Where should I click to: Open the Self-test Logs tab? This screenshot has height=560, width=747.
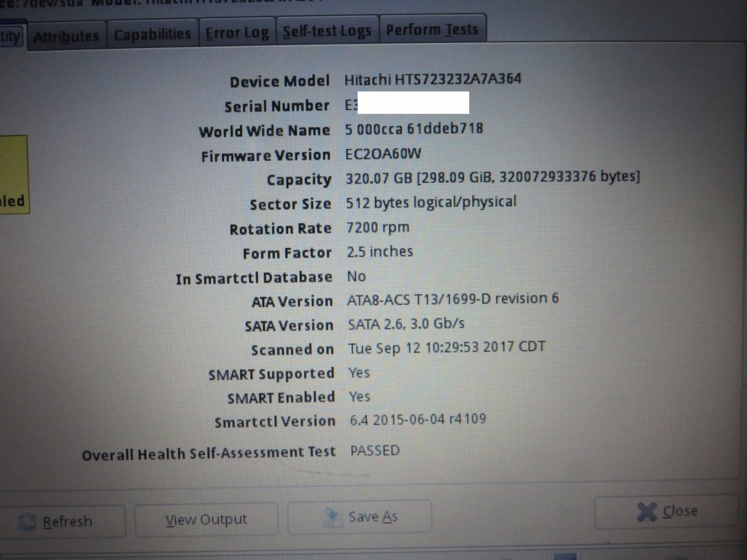pyautogui.click(x=328, y=31)
